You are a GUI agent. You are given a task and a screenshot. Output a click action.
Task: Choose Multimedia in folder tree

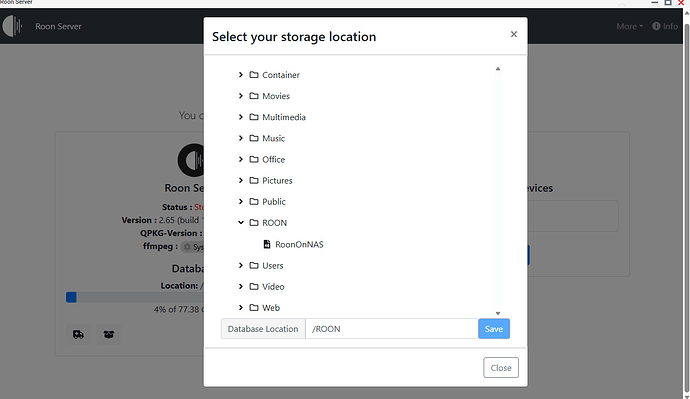[284, 117]
